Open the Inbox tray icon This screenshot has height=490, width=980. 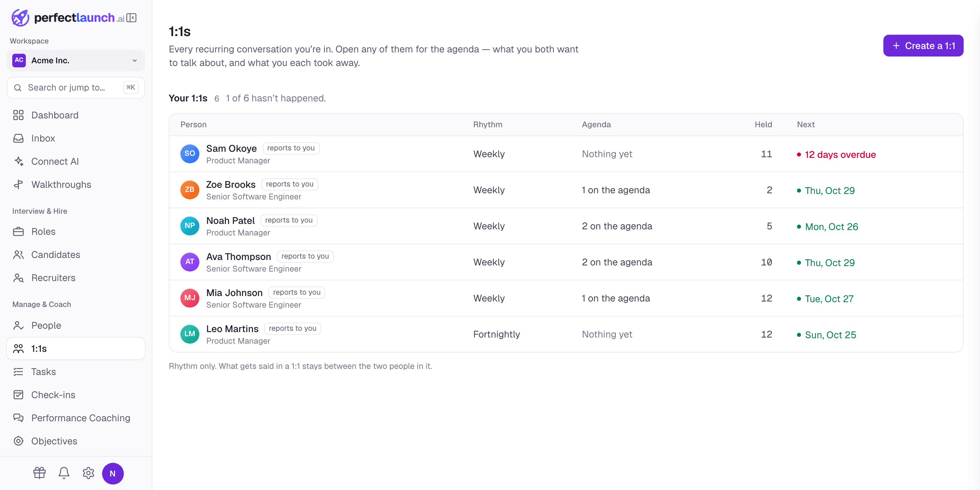click(x=18, y=138)
